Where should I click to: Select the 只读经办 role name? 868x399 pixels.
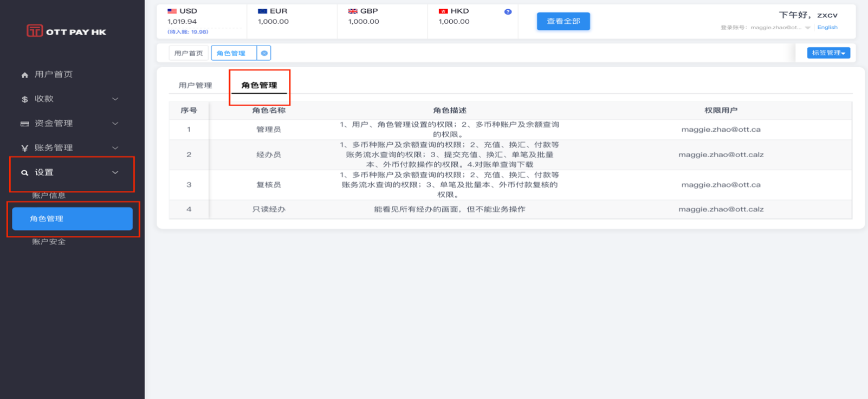tap(269, 209)
